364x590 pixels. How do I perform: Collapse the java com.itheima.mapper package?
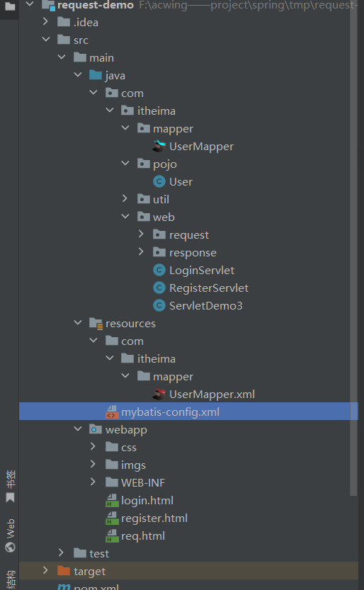click(x=125, y=128)
